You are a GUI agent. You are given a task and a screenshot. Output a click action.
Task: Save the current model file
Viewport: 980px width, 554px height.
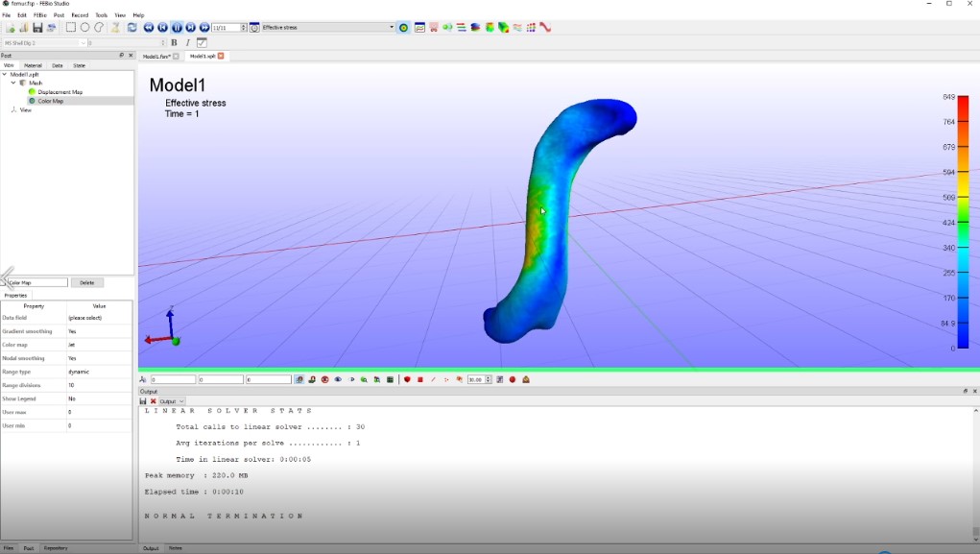tap(36, 28)
